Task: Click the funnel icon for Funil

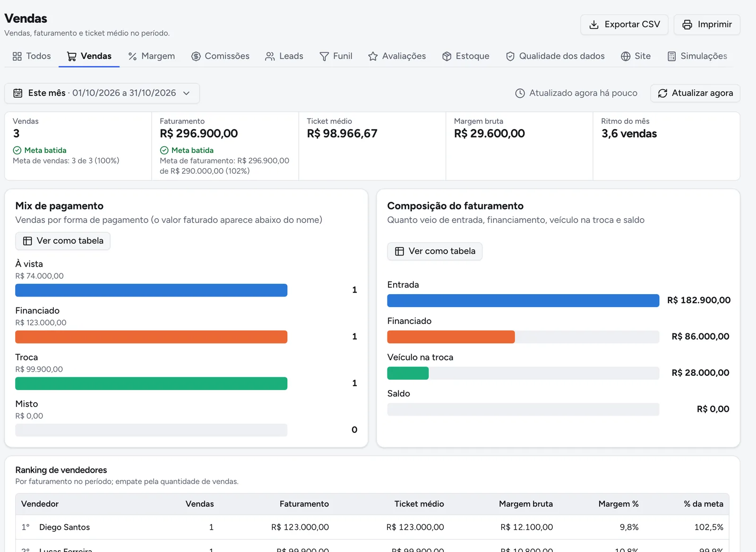Action: (x=324, y=56)
